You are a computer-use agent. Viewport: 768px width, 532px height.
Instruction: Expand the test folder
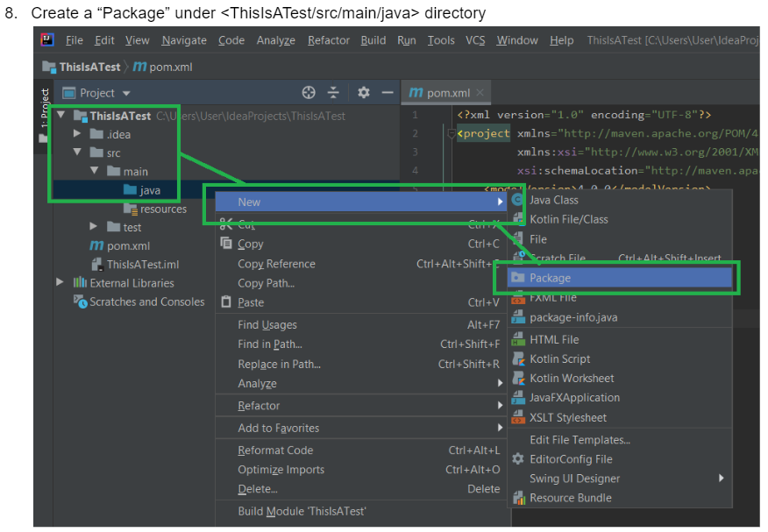[94, 226]
